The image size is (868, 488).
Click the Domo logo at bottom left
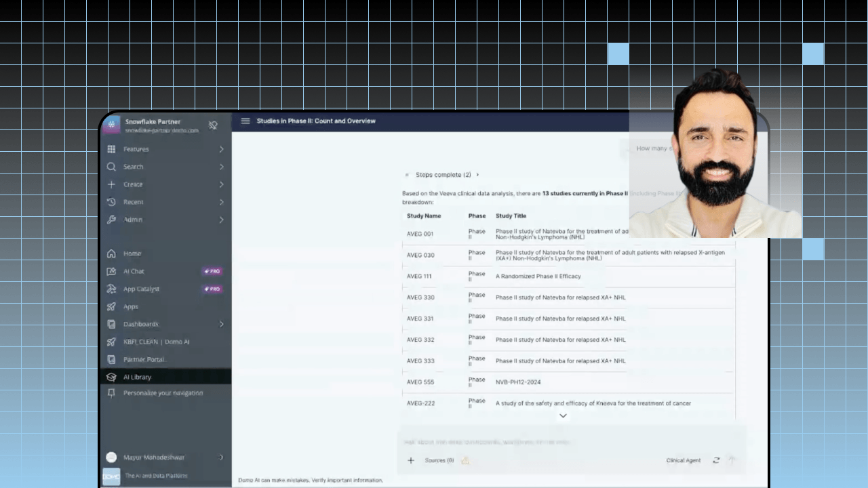pyautogui.click(x=111, y=476)
